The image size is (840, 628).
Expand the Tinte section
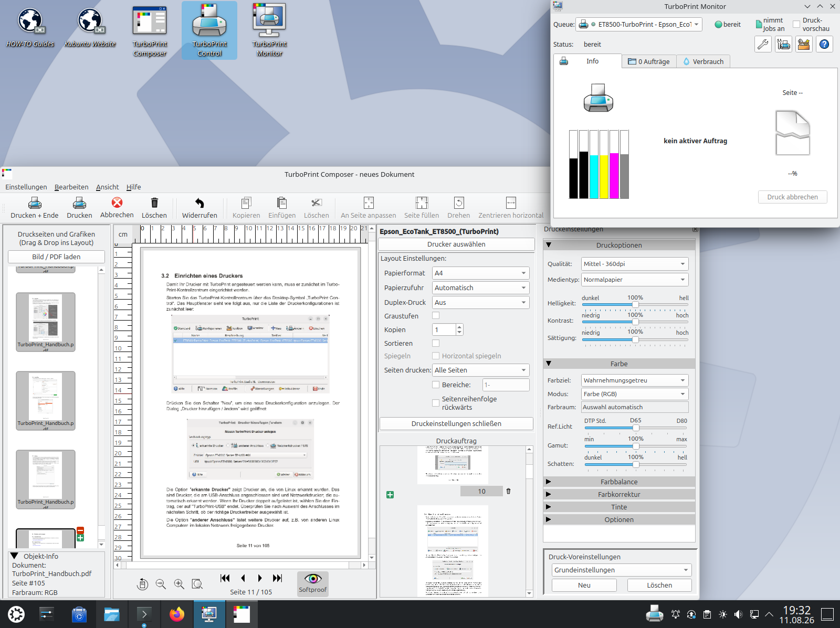pos(619,507)
